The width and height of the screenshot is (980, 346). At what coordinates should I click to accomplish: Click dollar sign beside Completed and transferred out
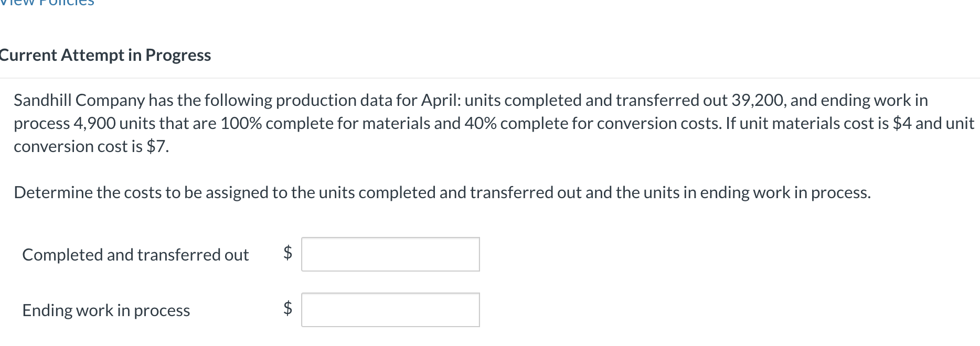click(287, 253)
